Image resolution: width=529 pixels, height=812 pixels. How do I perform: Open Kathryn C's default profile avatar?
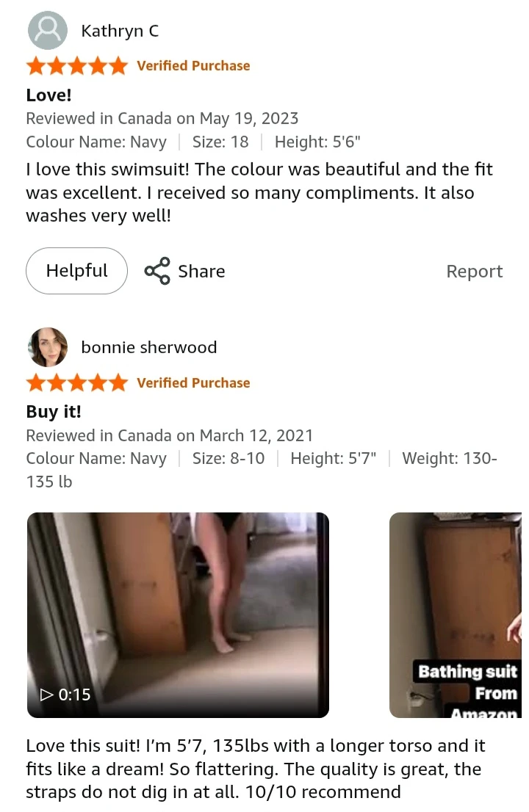[47, 31]
